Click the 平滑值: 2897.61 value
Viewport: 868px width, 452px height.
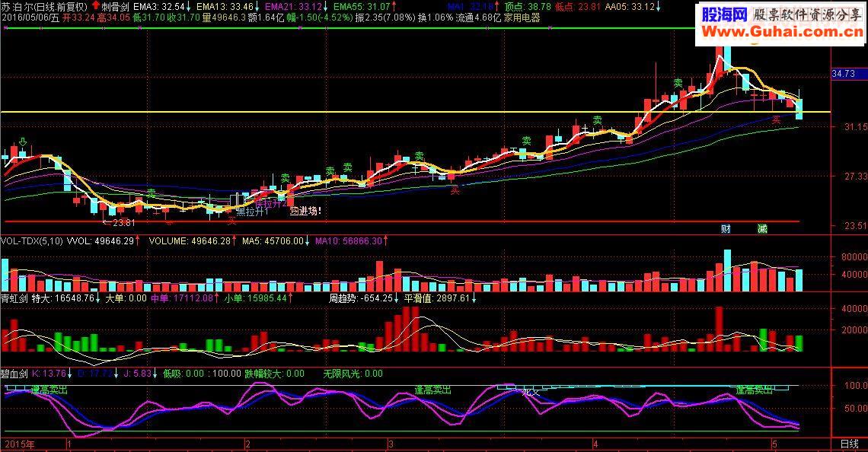tap(437, 298)
